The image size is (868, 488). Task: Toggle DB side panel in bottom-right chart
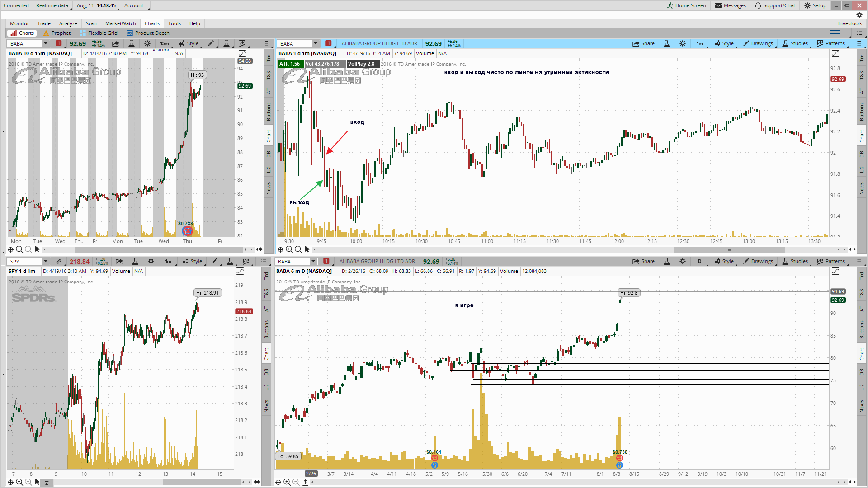click(x=861, y=372)
